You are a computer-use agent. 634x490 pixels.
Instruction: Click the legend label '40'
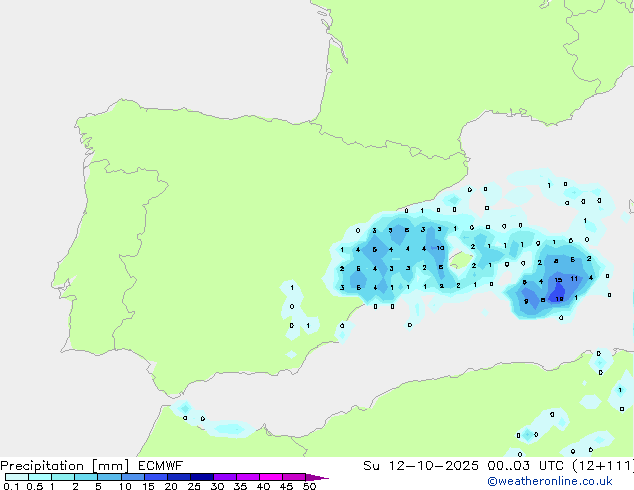click(x=263, y=486)
